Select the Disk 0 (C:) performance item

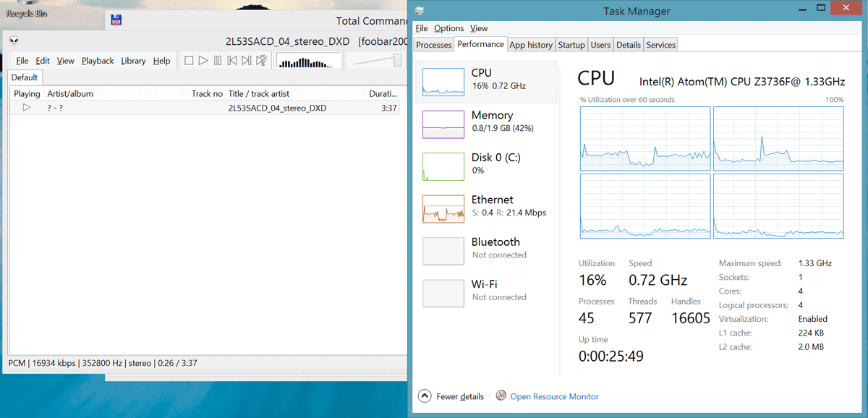[x=487, y=166]
